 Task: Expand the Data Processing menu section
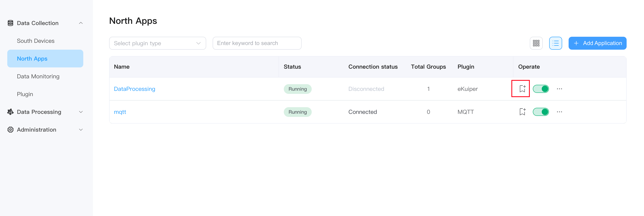coord(81,112)
